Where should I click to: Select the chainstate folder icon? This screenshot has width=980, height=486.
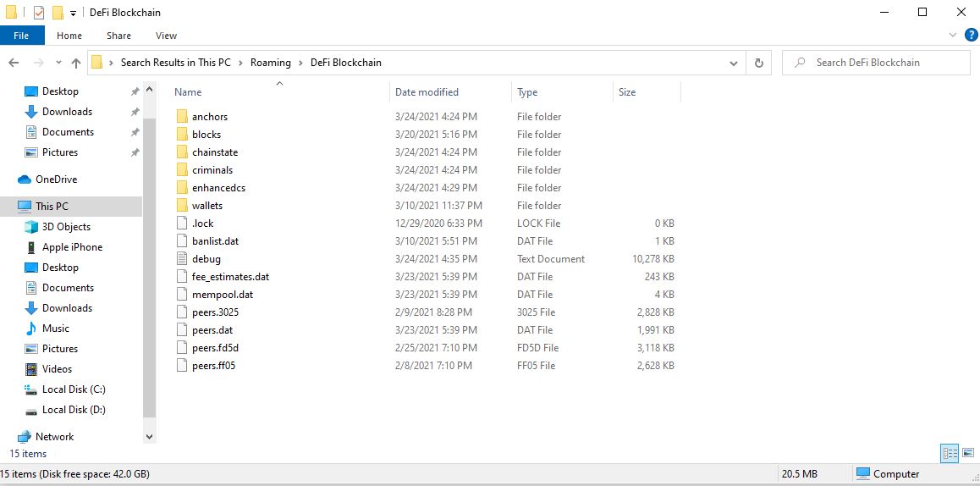(x=182, y=152)
